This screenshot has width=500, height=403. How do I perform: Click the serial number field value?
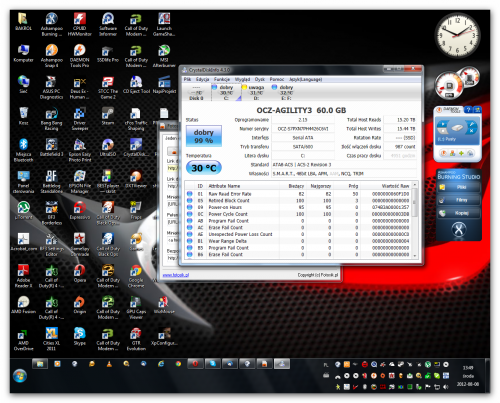point(303,129)
